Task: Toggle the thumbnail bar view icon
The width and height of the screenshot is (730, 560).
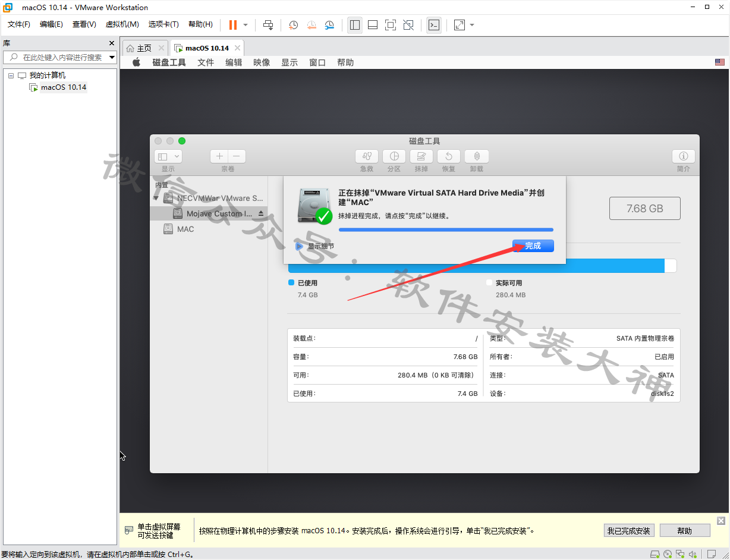Action: coord(373,25)
